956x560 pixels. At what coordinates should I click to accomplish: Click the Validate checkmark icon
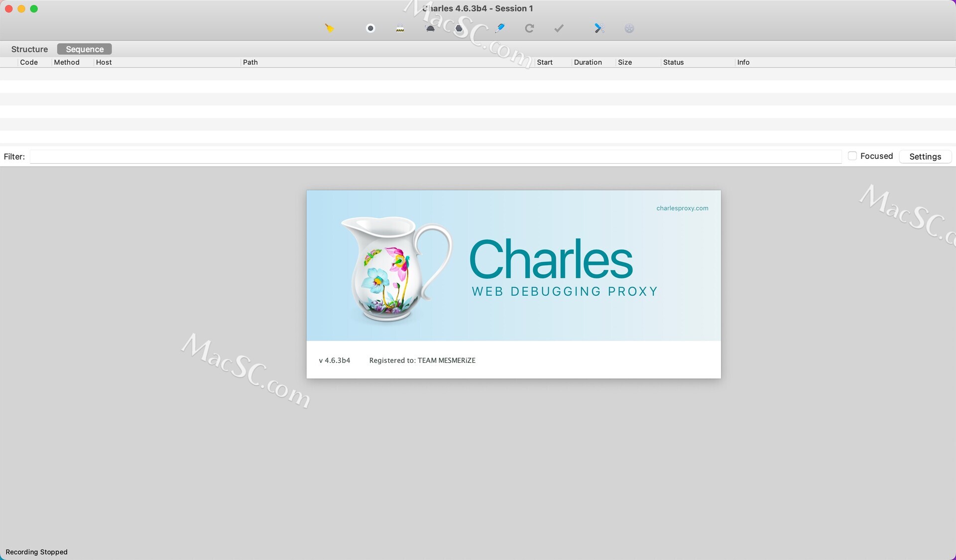pyautogui.click(x=559, y=28)
